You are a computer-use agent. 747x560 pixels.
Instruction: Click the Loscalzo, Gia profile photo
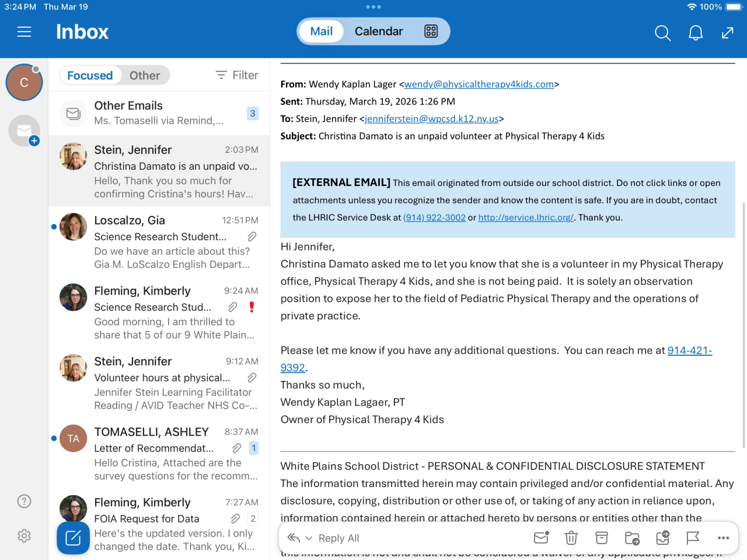pyautogui.click(x=73, y=226)
